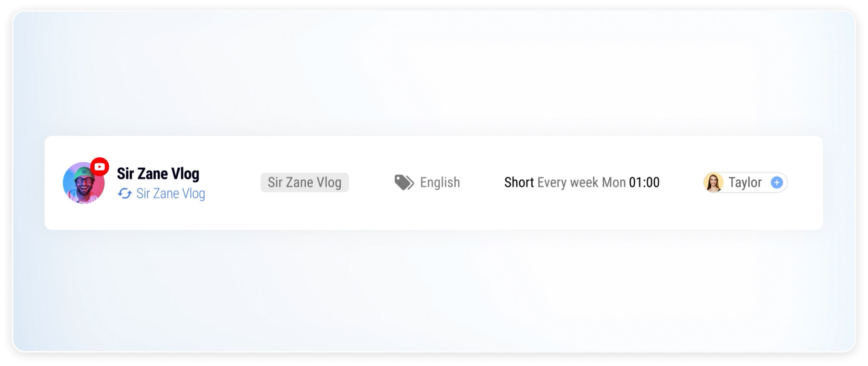
Task: Click the Mon day in schedule
Action: tap(614, 183)
